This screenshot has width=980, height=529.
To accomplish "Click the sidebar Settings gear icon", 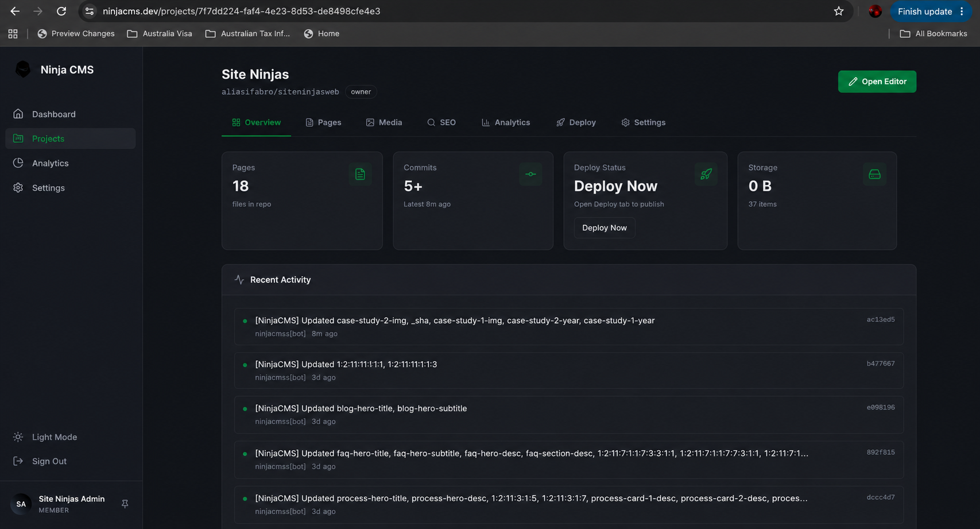I will tap(18, 188).
